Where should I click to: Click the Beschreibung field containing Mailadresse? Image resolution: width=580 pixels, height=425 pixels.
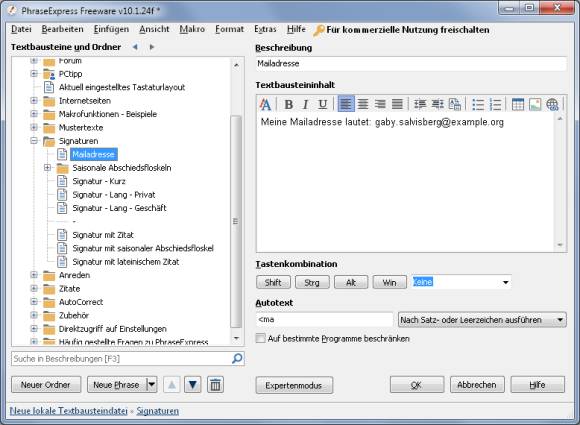click(411, 64)
